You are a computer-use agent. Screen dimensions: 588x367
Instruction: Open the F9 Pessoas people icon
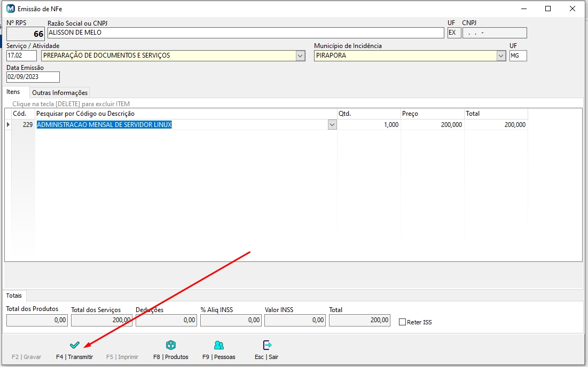point(218,345)
